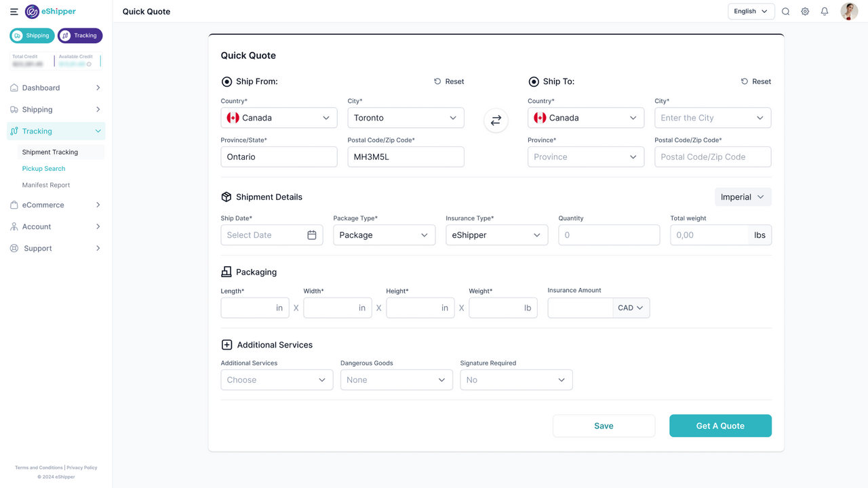Switch to the Shipping mode pill
Viewport: 868px width, 488px height.
[x=32, y=35]
